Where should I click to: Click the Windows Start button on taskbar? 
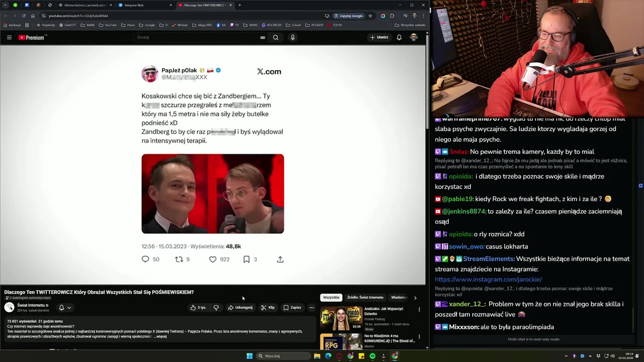(250, 356)
